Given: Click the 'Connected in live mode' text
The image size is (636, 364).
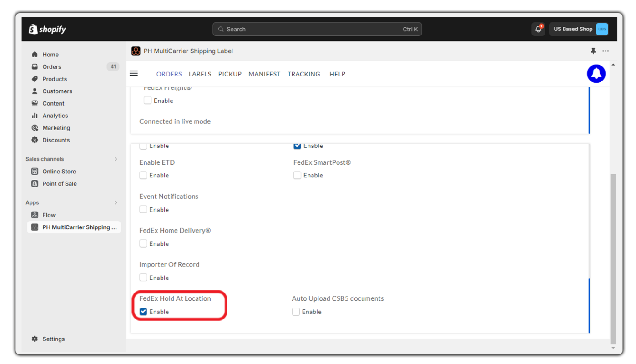Looking at the screenshot, I should tap(175, 121).
